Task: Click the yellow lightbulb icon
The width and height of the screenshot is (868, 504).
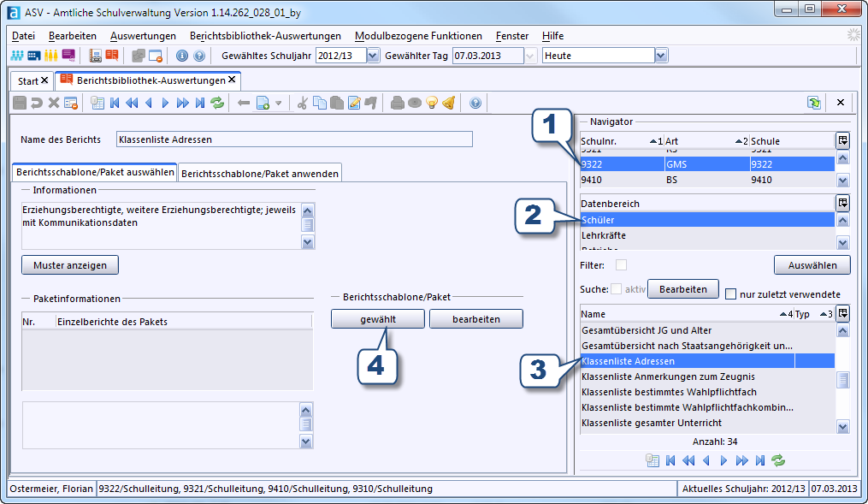Action: pyautogui.click(x=432, y=103)
